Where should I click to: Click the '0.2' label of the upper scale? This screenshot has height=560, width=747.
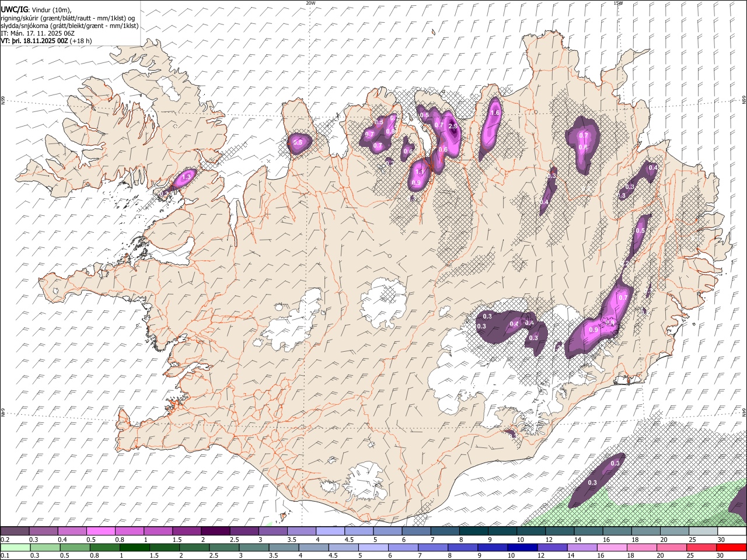click(5, 540)
